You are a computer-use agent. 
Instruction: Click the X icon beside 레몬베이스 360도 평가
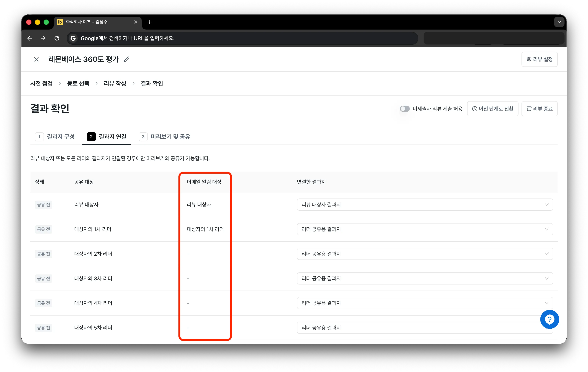(x=36, y=59)
